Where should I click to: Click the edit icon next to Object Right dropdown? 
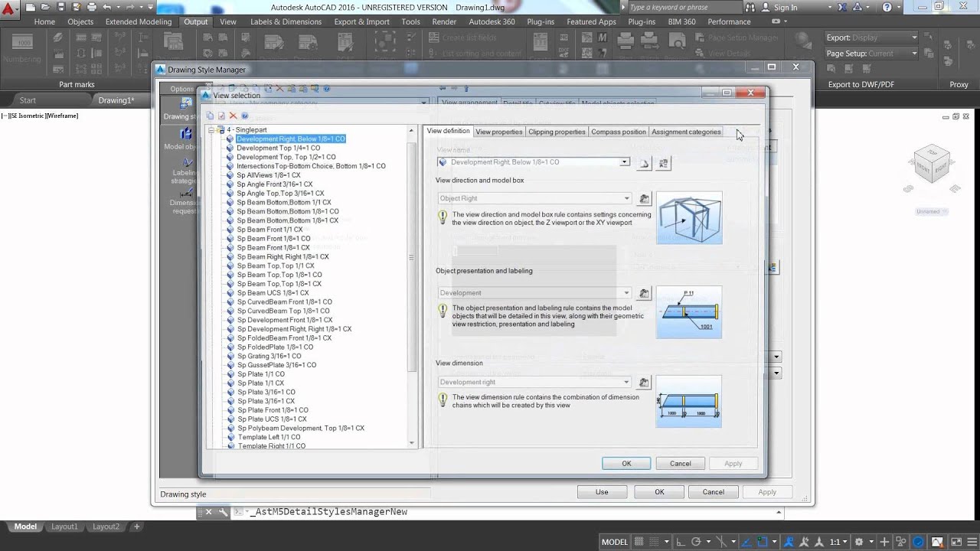[x=645, y=199]
